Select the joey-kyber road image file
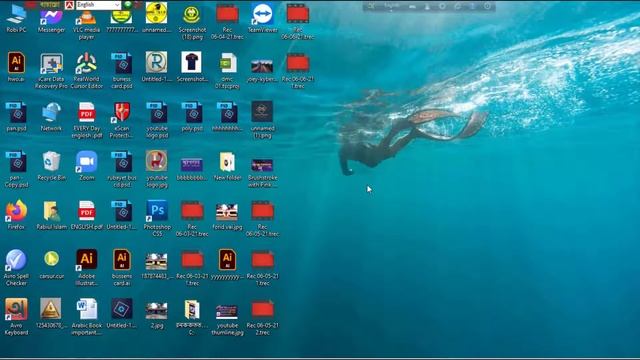Viewport: 640px width, 360px height. pyautogui.click(x=262, y=70)
